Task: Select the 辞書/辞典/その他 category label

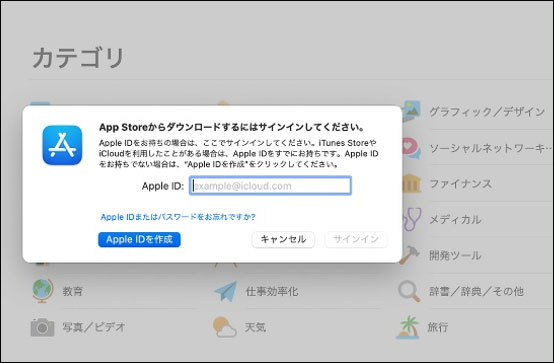Action: [476, 291]
